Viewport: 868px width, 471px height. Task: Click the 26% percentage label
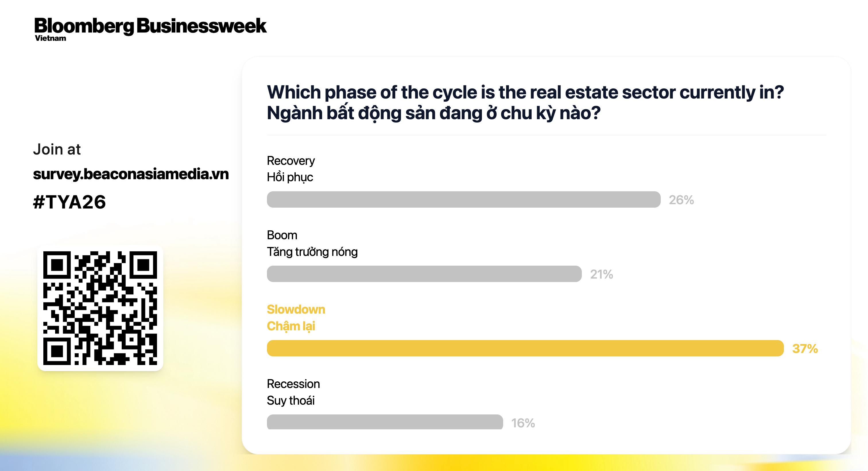[681, 200]
